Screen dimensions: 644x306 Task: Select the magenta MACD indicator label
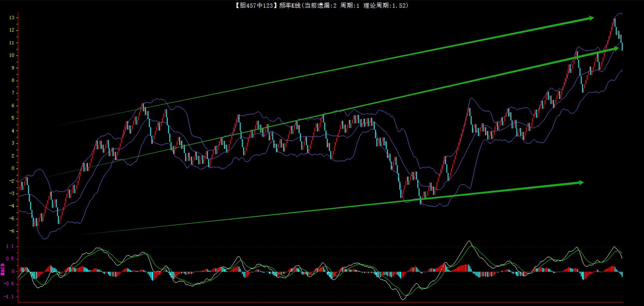click(x=3, y=269)
